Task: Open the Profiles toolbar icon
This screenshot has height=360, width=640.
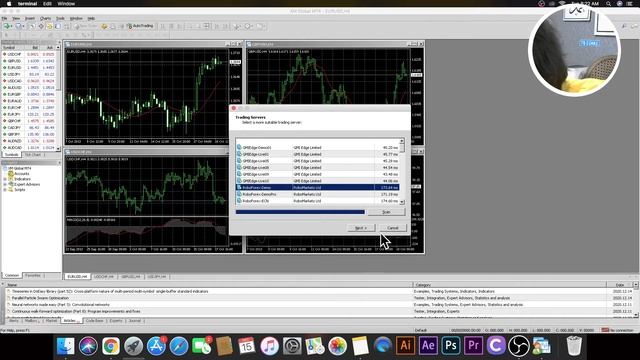Action: [18, 26]
